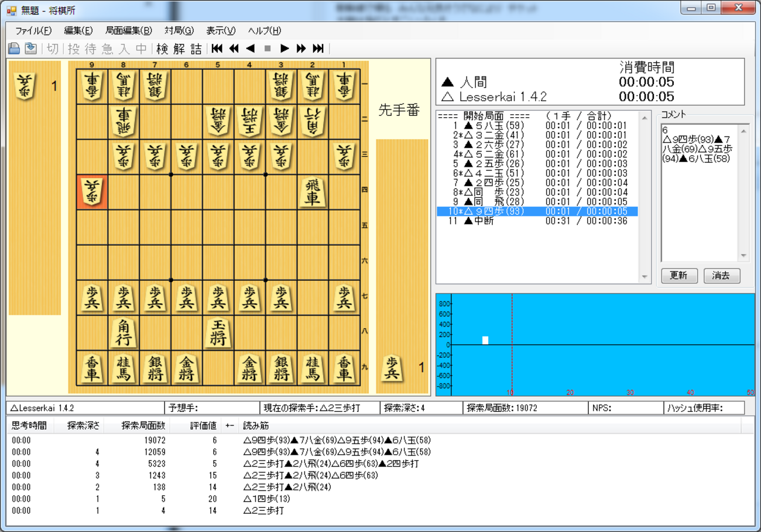761x532 pixels.
Task: Click the 消去 (clear) comment button
Action: [x=721, y=276]
